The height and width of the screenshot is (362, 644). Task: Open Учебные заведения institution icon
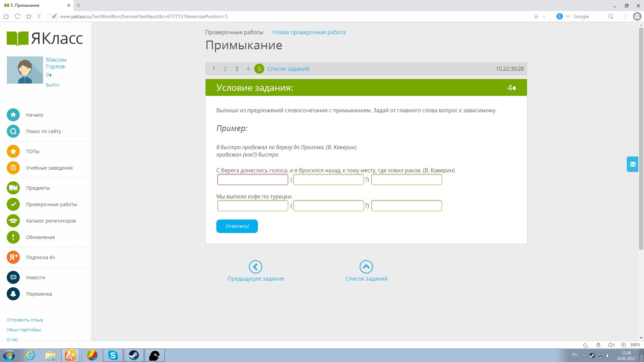pos(13,168)
